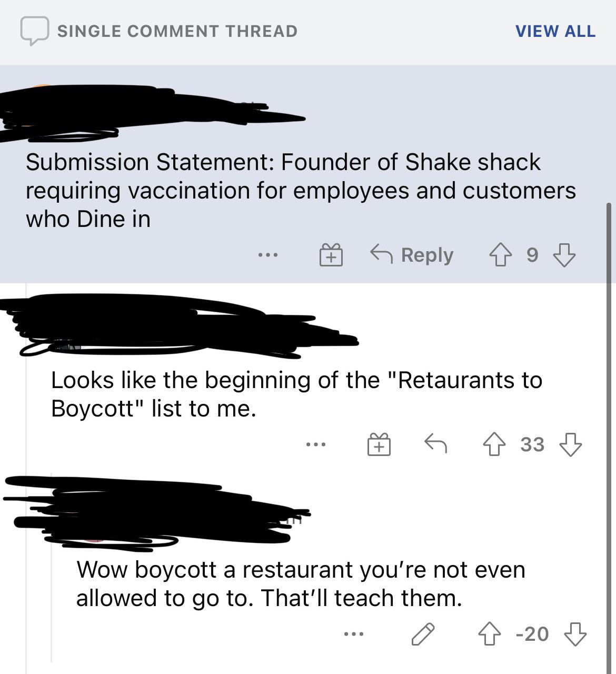Downvote the comment with -20 points

point(575,633)
